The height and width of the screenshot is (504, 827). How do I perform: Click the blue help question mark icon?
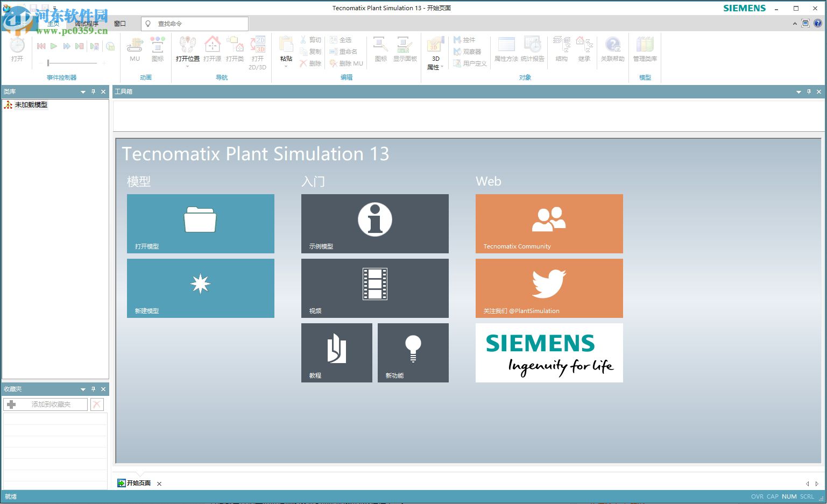pos(818,23)
